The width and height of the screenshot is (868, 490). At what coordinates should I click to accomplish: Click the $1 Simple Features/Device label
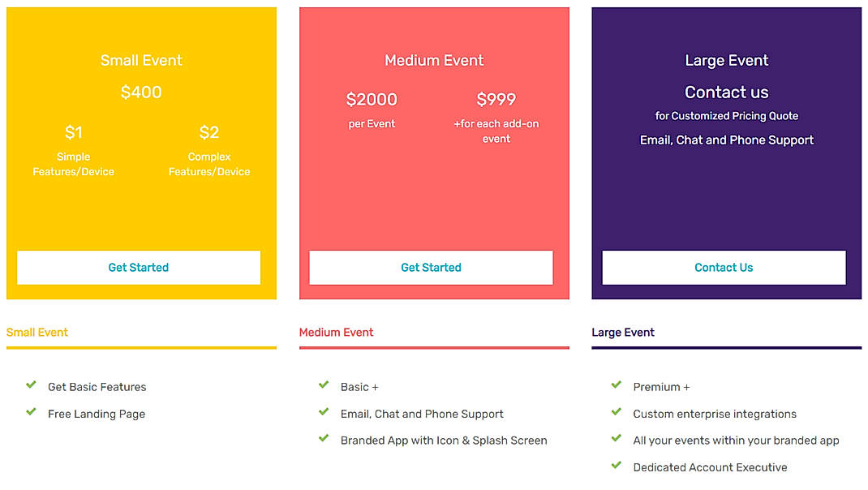point(73,150)
